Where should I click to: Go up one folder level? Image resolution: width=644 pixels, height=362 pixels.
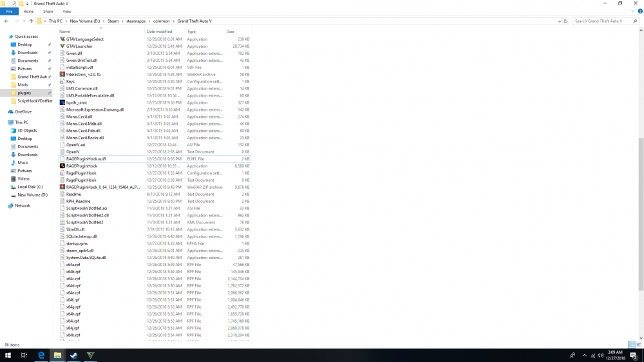31,21
